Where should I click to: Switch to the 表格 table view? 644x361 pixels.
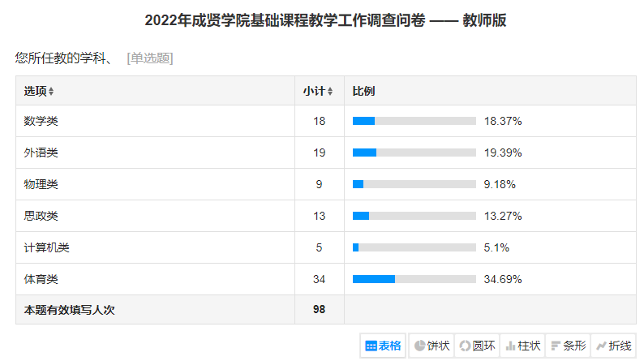click(x=383, y=346)
